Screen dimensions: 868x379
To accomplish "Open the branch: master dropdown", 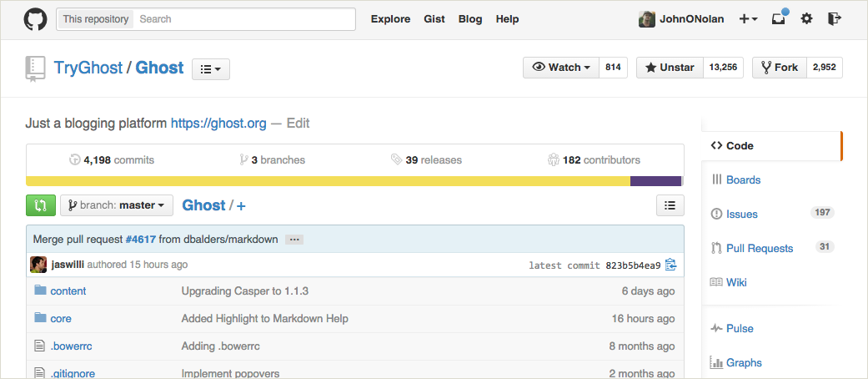I will tap(117, 205).
